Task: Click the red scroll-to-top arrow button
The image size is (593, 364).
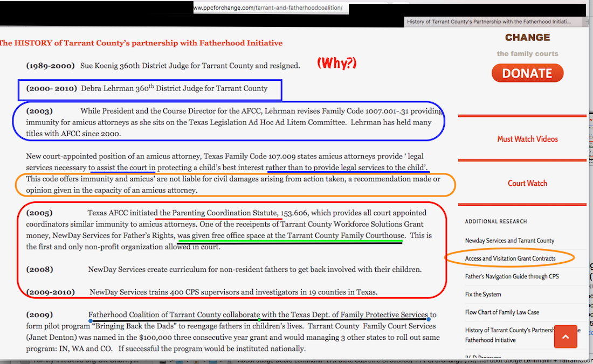Action: click(565, 337)
